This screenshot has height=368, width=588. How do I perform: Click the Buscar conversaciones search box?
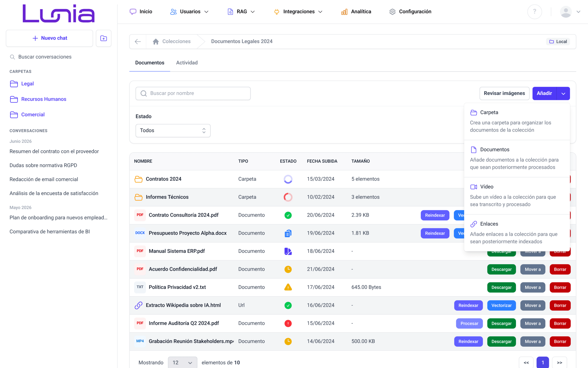click(x=58, y=57)
